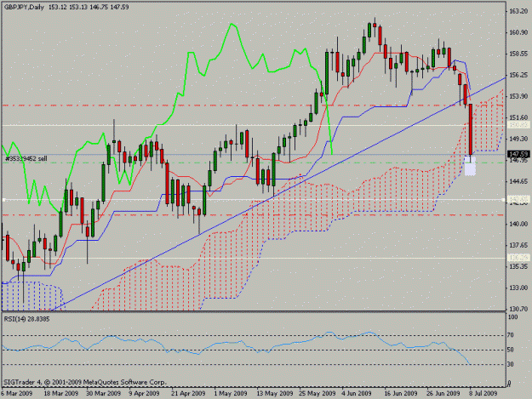
Task: Click the 149.30 price axis label
Action: coord(518,139)
